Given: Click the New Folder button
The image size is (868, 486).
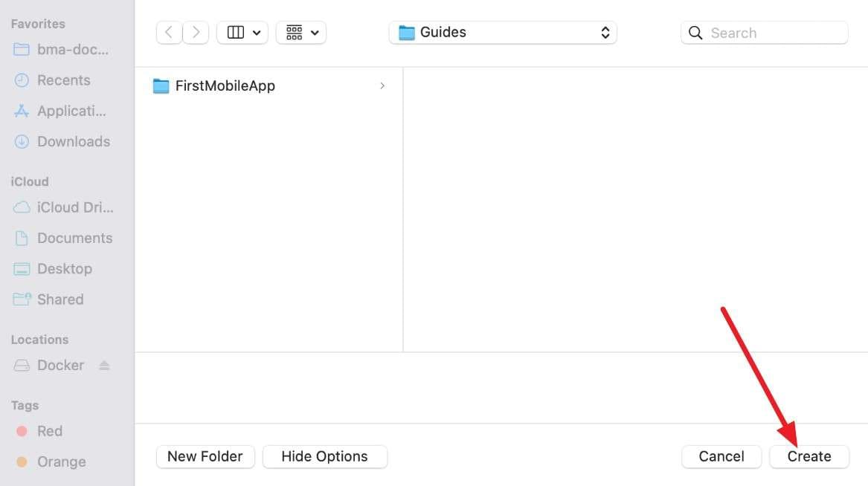Looking at the screenshot, I should 205,457.
